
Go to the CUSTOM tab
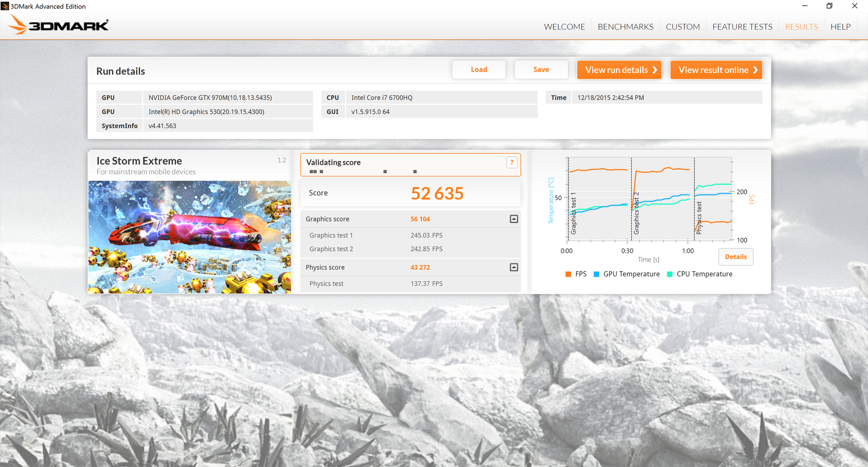[x=683, y=27]
